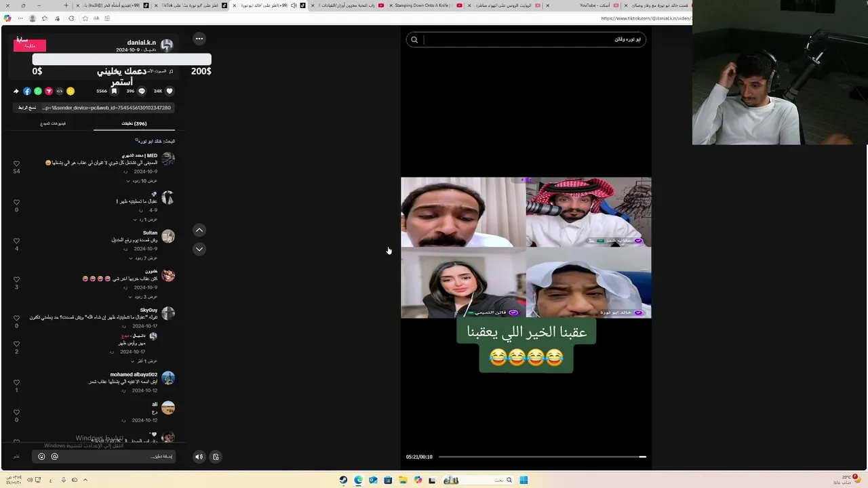Like Sultan's comment heart
The image size is (868, 488).
(17, 241)
